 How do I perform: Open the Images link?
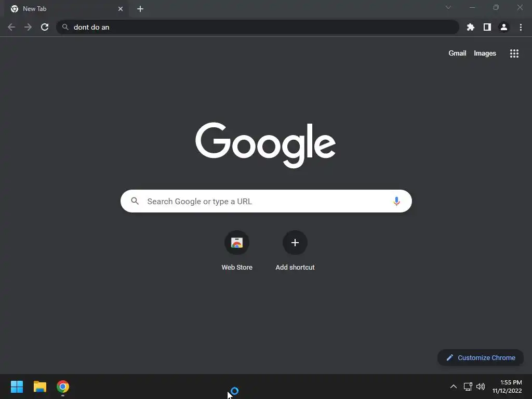point(485,54)
